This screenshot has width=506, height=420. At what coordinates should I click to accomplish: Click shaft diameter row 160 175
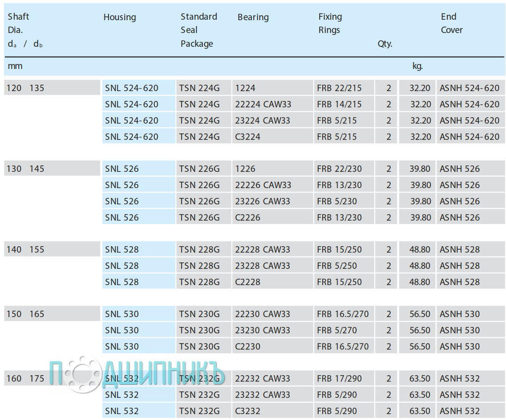(52, 378)
